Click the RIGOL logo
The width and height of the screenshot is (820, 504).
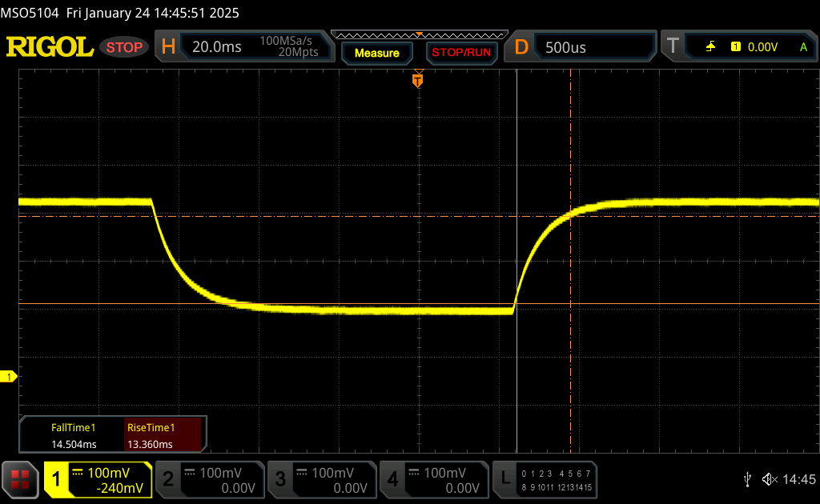[x=50, y=47]
